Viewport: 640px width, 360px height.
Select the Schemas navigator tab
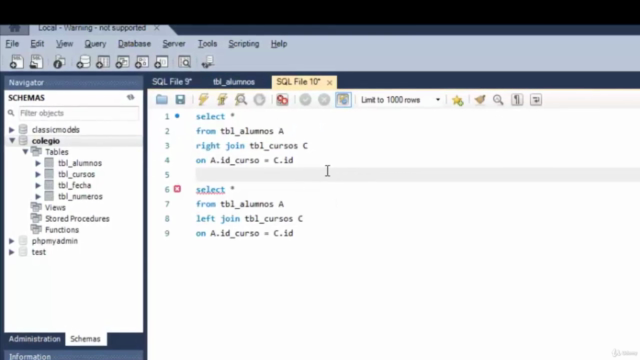click(x=85, y=339)
